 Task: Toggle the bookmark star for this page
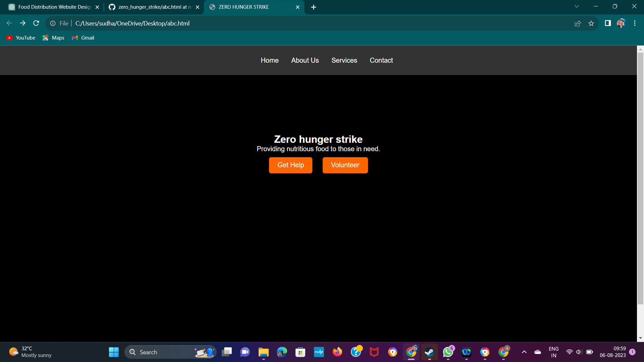tap(591, 23)
